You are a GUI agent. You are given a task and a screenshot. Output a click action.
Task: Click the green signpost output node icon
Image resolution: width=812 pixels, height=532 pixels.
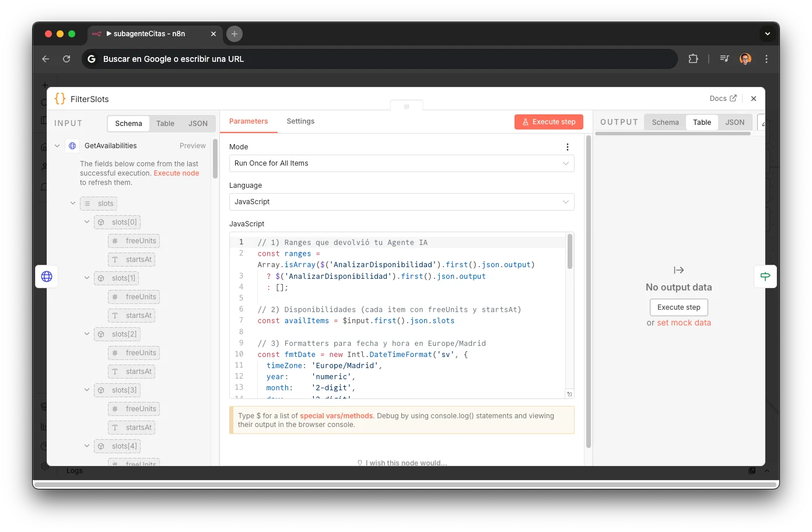(765, 276)
